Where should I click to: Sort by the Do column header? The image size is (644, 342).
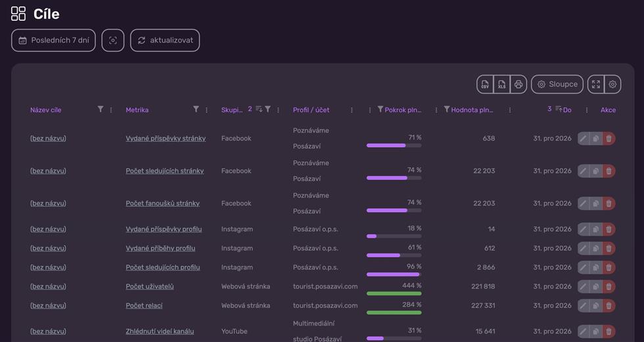566,110
